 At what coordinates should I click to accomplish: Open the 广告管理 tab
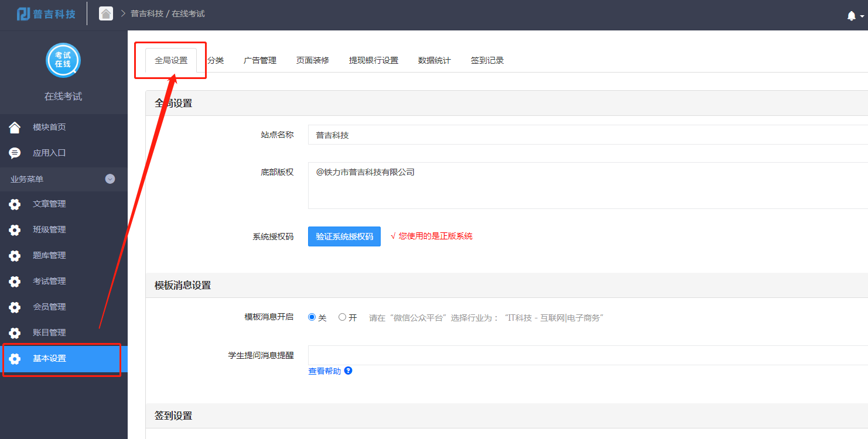(x=260, y=60)
